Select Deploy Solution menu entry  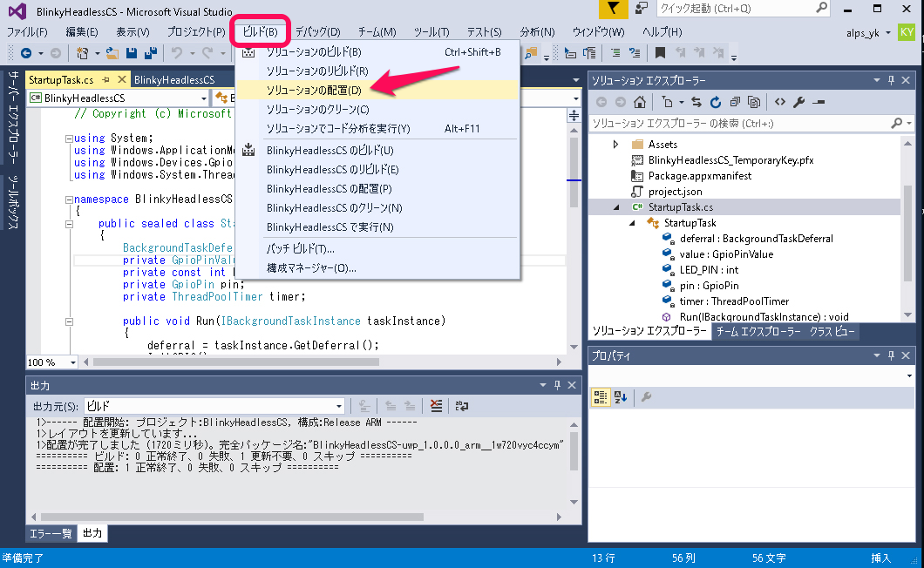tap(377, 90)
